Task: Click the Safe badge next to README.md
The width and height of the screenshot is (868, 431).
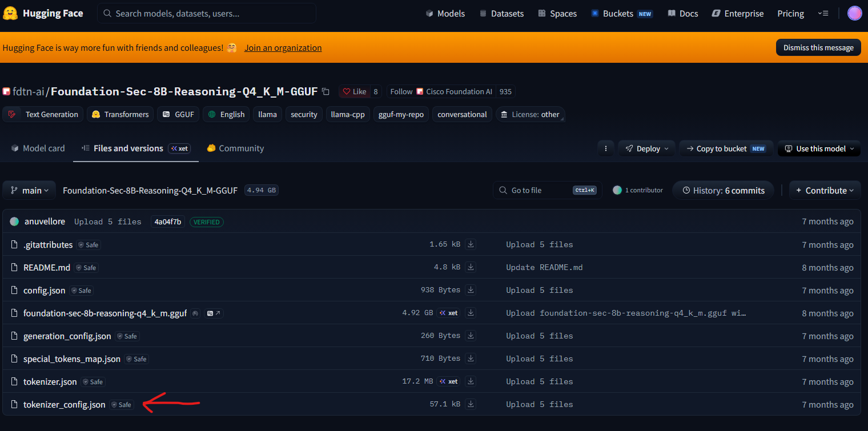Action: [x=86, y=268]
